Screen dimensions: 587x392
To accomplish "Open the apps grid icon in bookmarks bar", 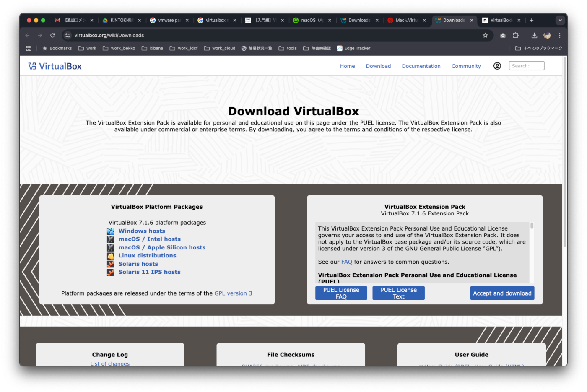I will pyautogui.click(x=29, y=48).
